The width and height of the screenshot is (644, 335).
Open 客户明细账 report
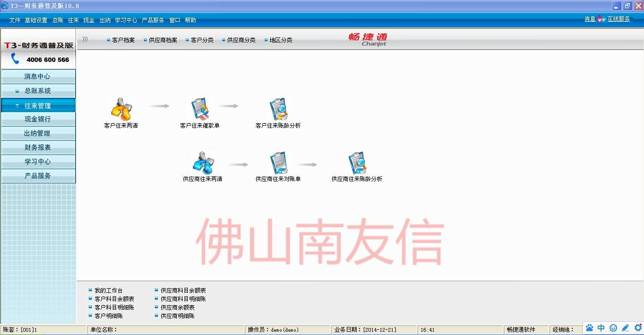(x=109, y=316)
